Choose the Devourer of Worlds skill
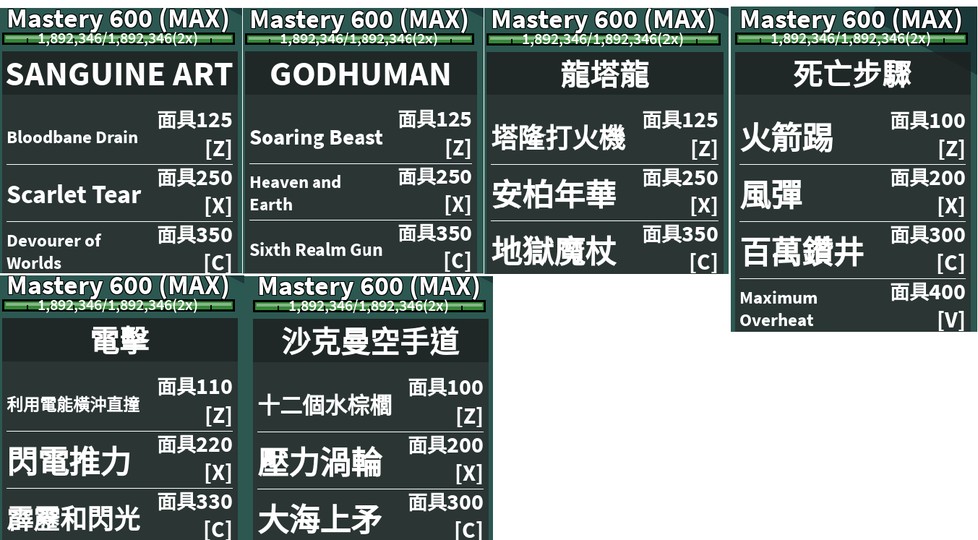This screenshot has width=978, height=540. 54,251
